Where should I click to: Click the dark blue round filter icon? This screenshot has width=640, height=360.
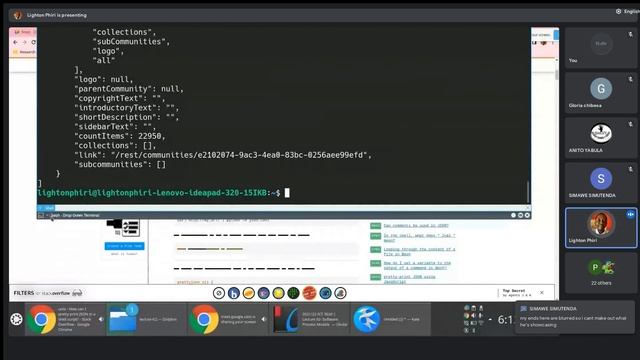[x=325, y=293]
